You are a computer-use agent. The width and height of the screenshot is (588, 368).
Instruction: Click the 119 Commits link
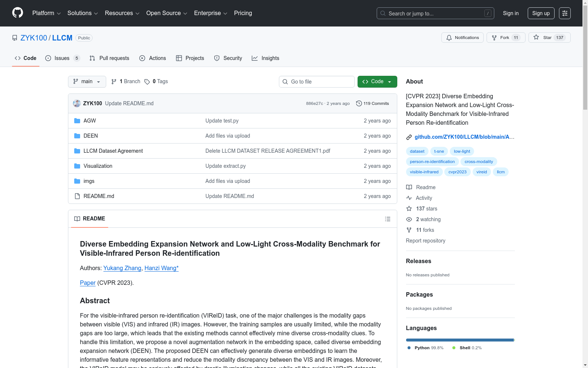[373, 103]
